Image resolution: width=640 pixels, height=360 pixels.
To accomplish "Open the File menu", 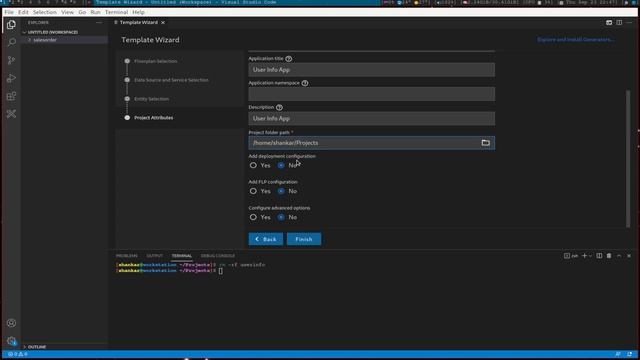I will click(x=9, y=12).
